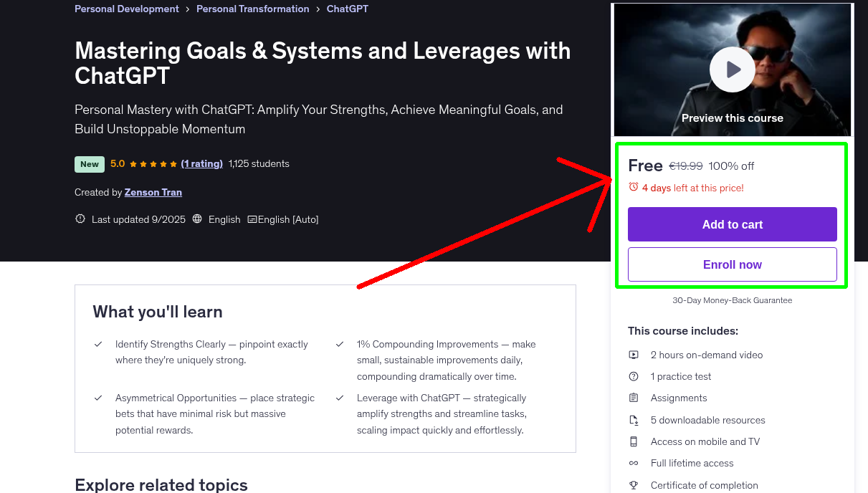Click the Enroll now button
The width and height of the screenshot is (868, 493).
click(x=732, y=264)
